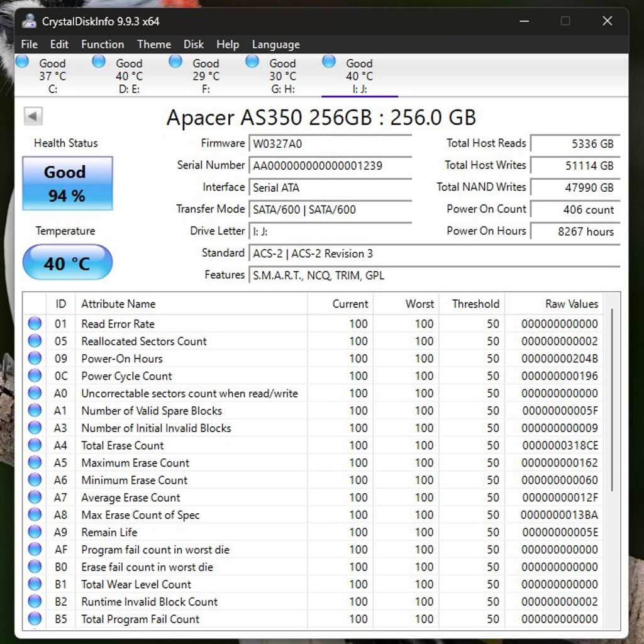Click the Power On Count value 406 count

click(575, 209)
